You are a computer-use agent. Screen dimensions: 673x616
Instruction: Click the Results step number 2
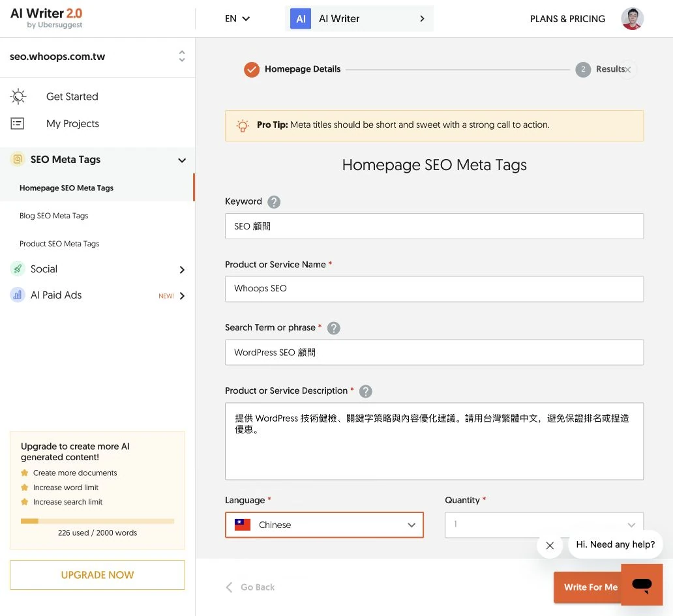click(x=583, y=70)
